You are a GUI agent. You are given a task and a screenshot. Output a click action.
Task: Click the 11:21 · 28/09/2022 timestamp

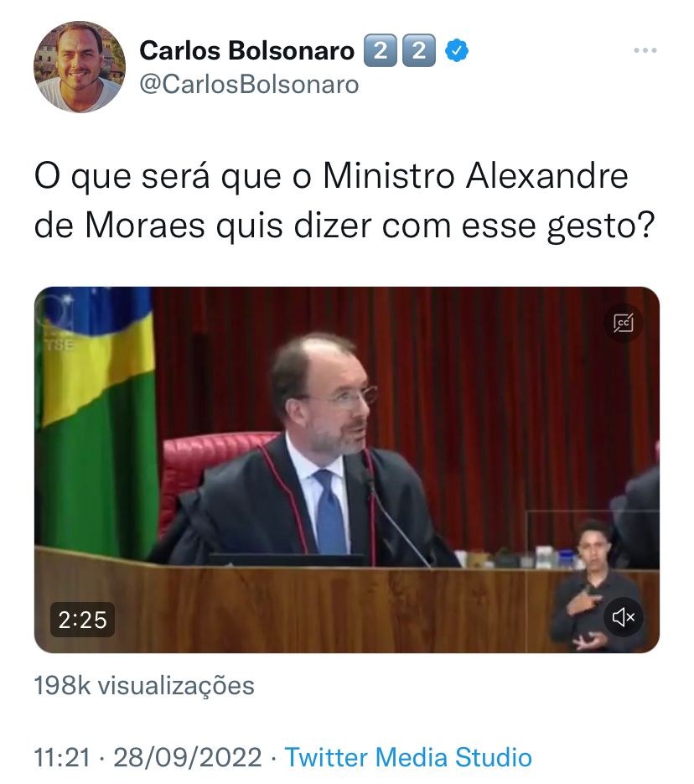click(x=148, y=757)
